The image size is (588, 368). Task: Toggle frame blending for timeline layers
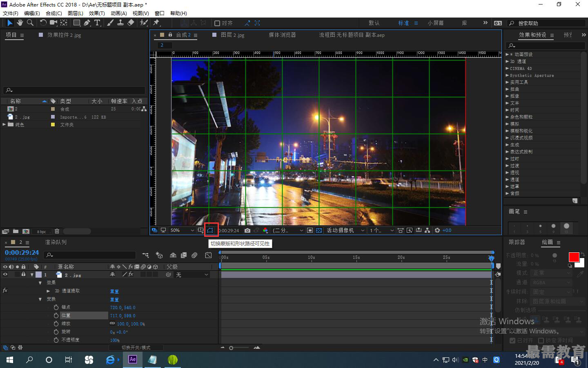[x=184, y=255]
